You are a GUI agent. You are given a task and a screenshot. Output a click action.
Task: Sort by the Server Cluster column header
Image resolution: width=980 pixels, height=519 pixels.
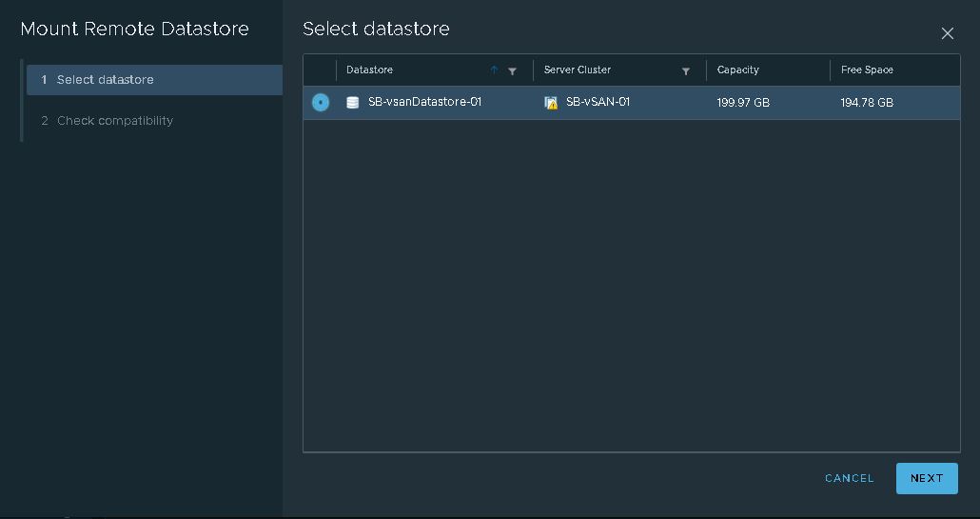click(x=577, y=70)
